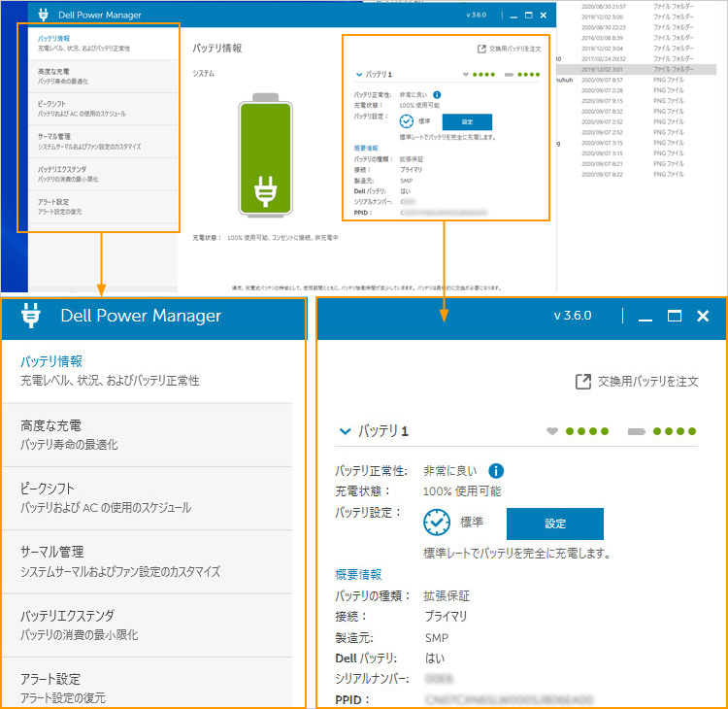Click the システム label above the battery graphic
The height and width of the screenshot is (709, 728).
click(204, 74)
